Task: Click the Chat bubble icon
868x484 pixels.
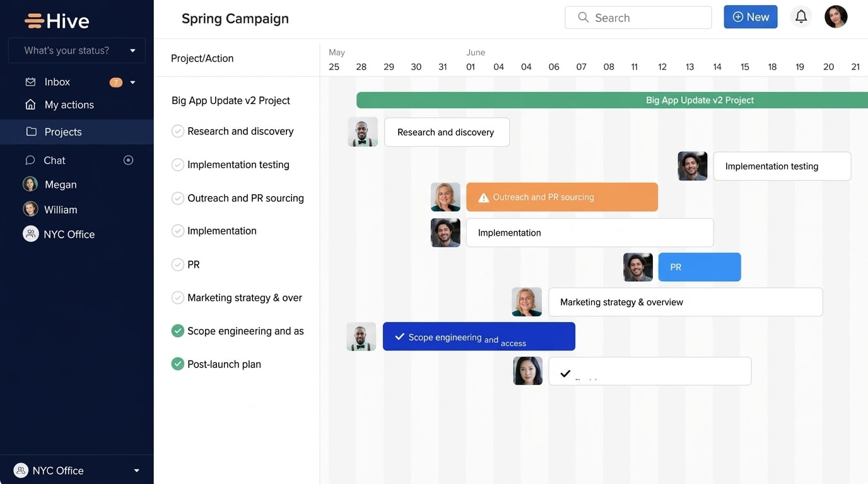Action: (30, 160)
